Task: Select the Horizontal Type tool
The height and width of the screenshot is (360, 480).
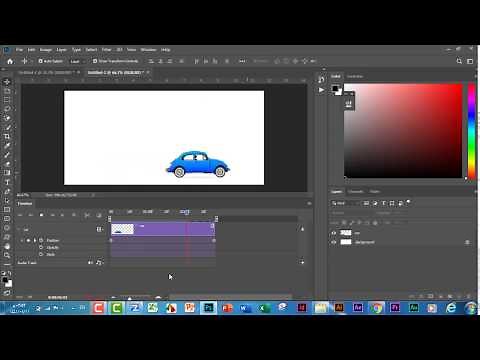Action: (x=7, y=182)
